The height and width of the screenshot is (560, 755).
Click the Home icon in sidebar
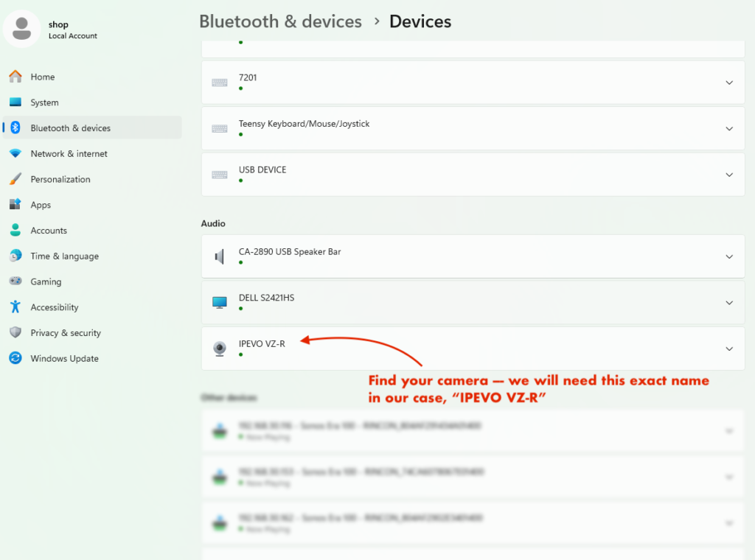point(15,77)
